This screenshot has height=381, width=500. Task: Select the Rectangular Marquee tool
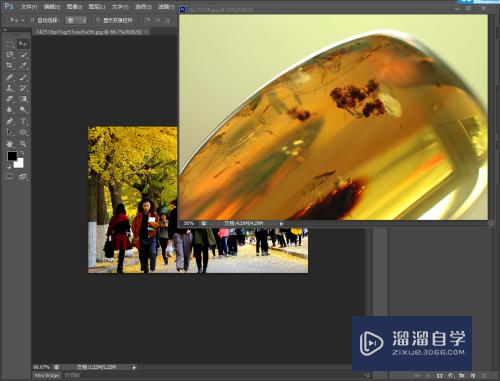tap(9, 44)
